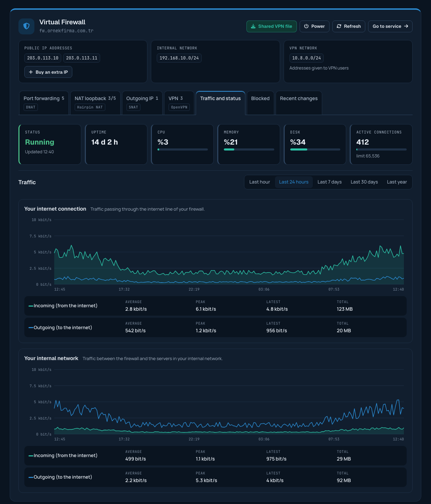431x504 pixels.
Task: Open the Outgoing IP tab
Action: 142,103
